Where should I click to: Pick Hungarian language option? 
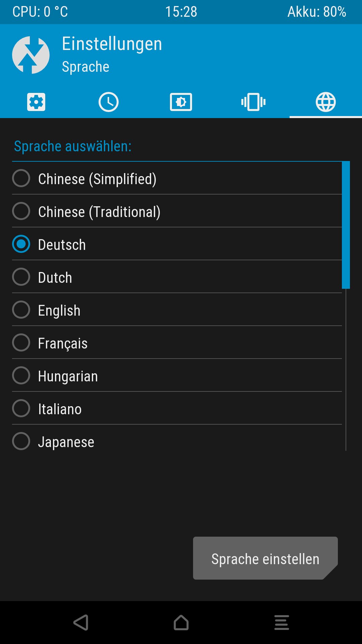click(21, 375)
